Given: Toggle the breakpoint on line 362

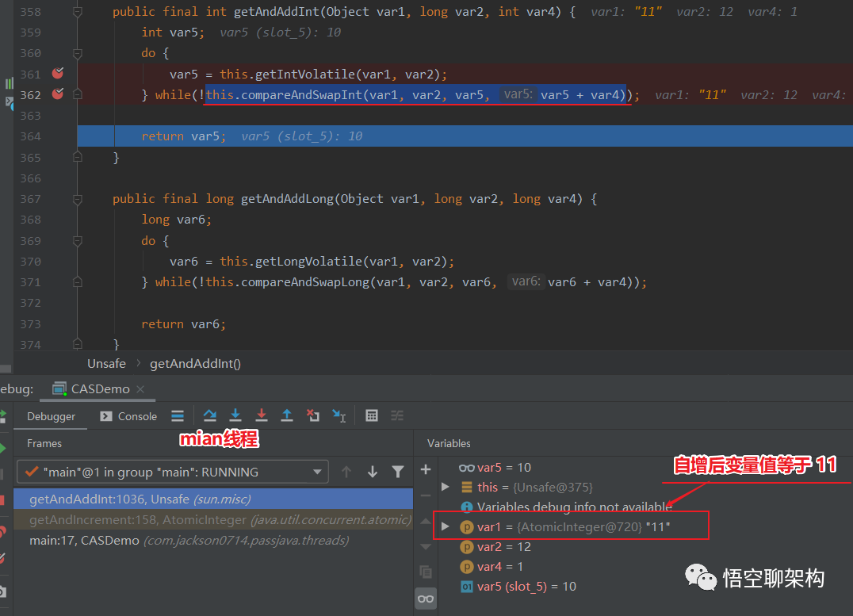Looking at the screenshot, I should (58, 94).
